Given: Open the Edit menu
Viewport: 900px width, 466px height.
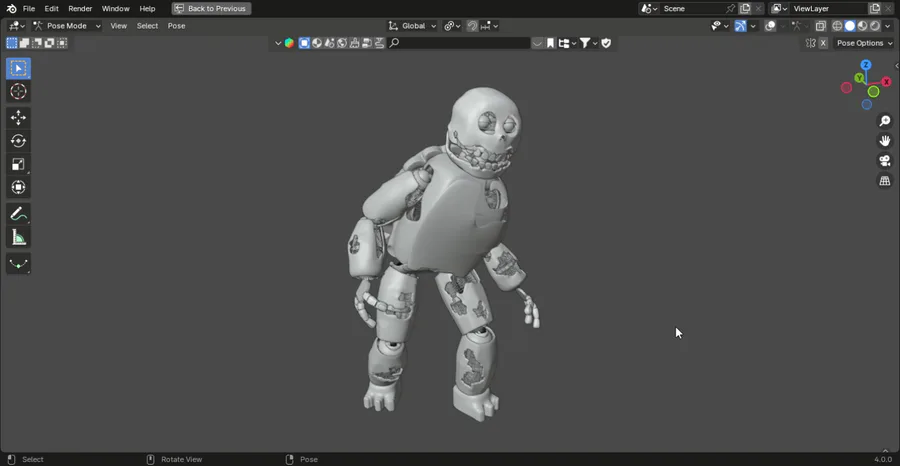Looking at the screenshot, I should click(x=52, y=9).
